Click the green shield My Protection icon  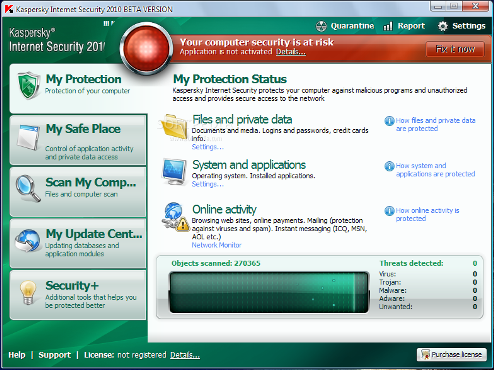(x=30, y=85)
